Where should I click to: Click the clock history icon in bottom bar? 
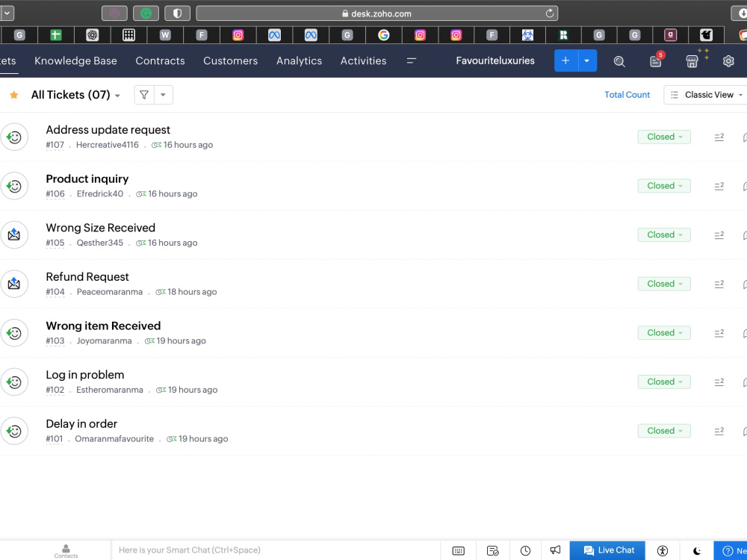pyautogui.click(x=525, y=551)
